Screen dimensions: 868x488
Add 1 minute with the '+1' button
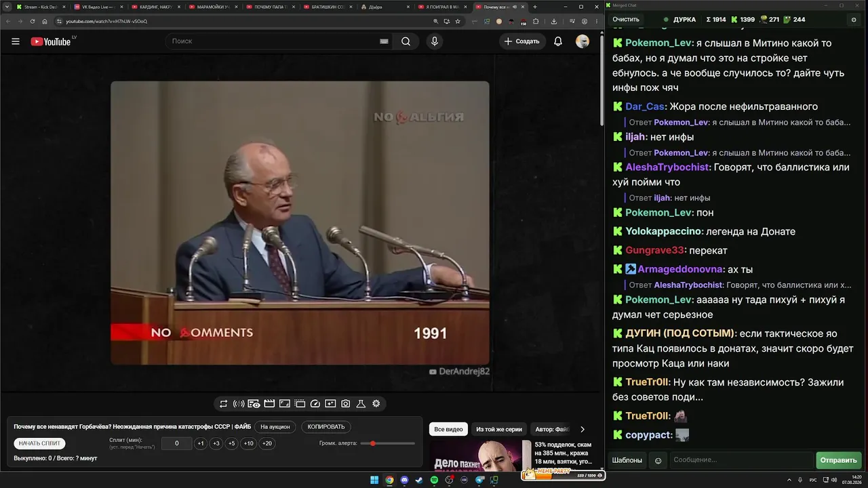(201, 443)
